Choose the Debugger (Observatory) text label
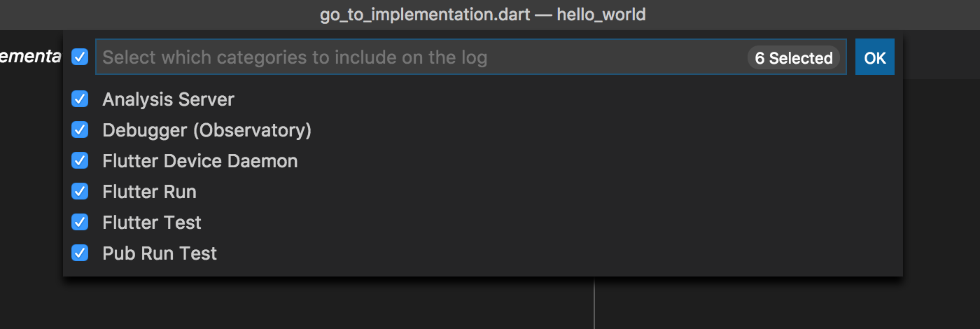This screenshot has width=980, height=329. (206, 130)
